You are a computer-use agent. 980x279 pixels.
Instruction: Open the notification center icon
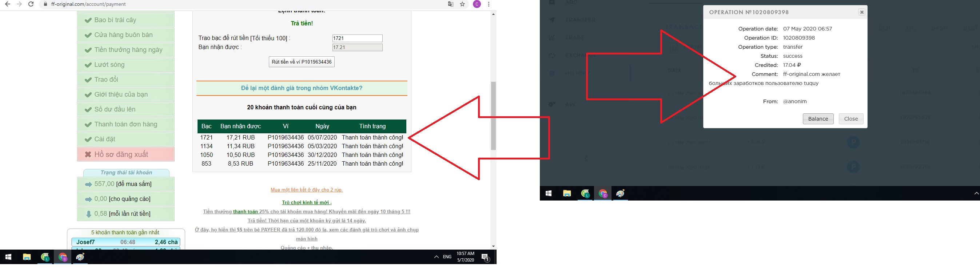pyautogui.click(x=485, y=257)
